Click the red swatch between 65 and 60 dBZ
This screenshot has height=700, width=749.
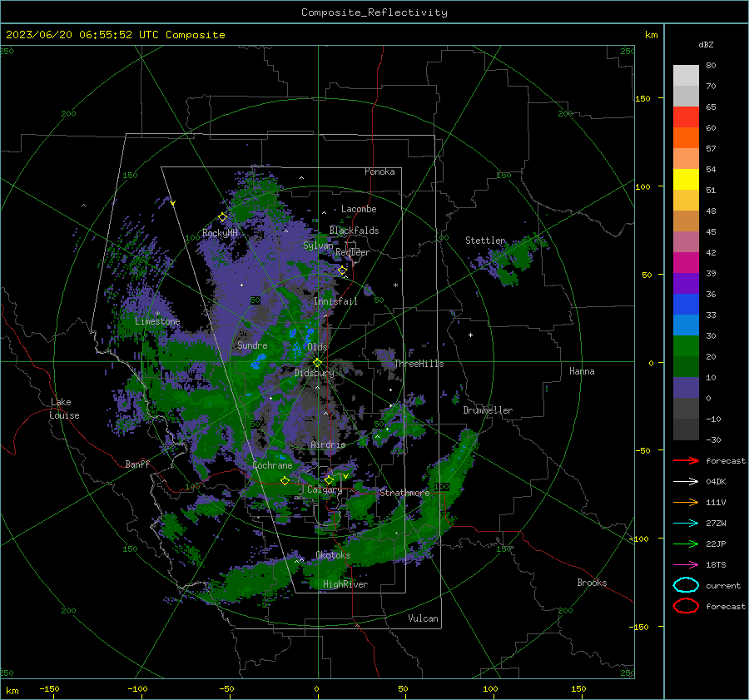(686, 117)
